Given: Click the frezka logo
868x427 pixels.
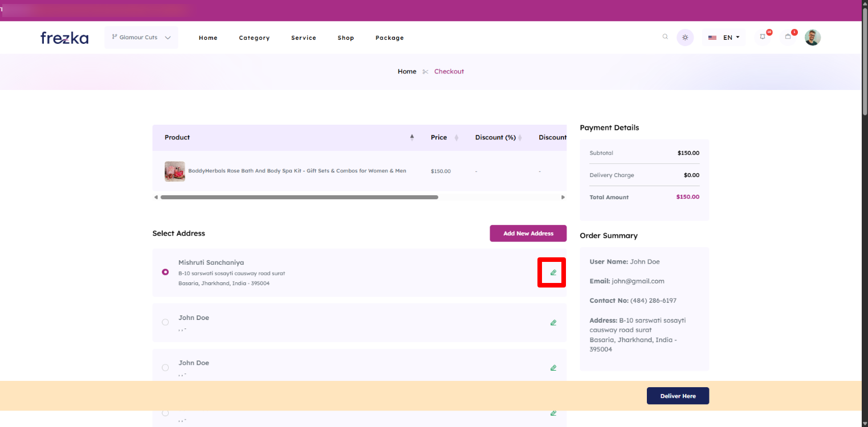Looking at the screenshot, I should 64,38.
